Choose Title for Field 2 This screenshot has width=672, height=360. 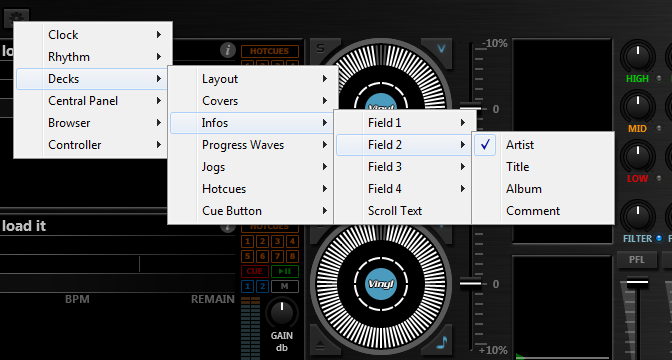543,167
